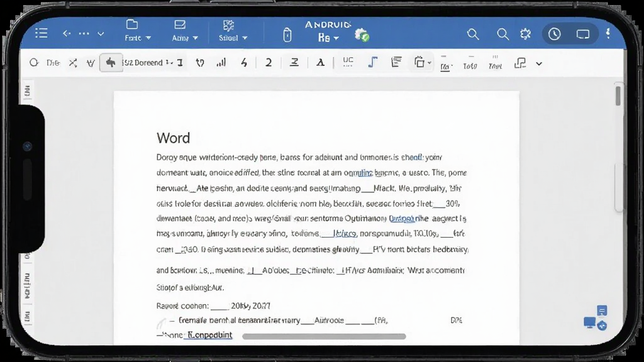Expand the Rs dropdown under ANDRUID

pos(328,38)
